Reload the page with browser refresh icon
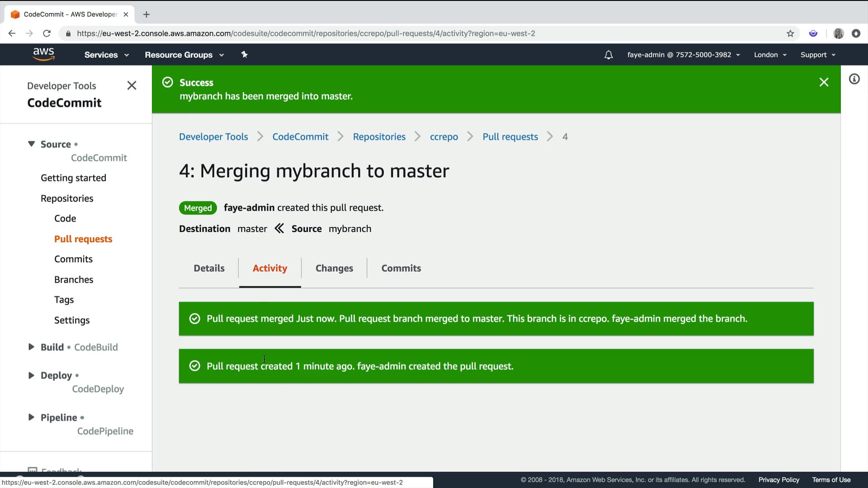The height and width of the screenshot is (488, 868). (x=47, y=33)
